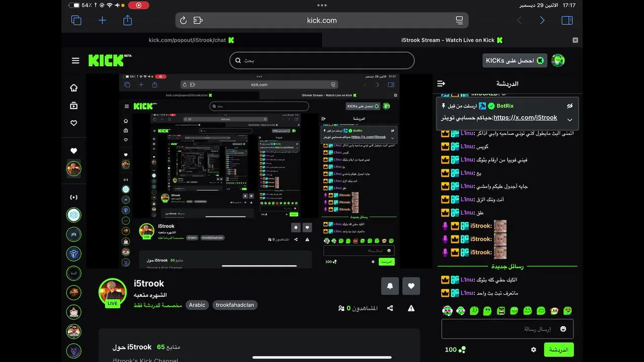Open the multitasking three-dots menu
Viewport: 644px width, 362px height.
322,5
